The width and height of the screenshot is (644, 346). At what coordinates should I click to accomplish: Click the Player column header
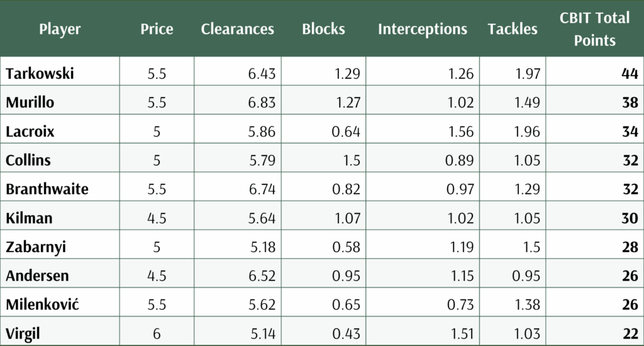[60, 29]
